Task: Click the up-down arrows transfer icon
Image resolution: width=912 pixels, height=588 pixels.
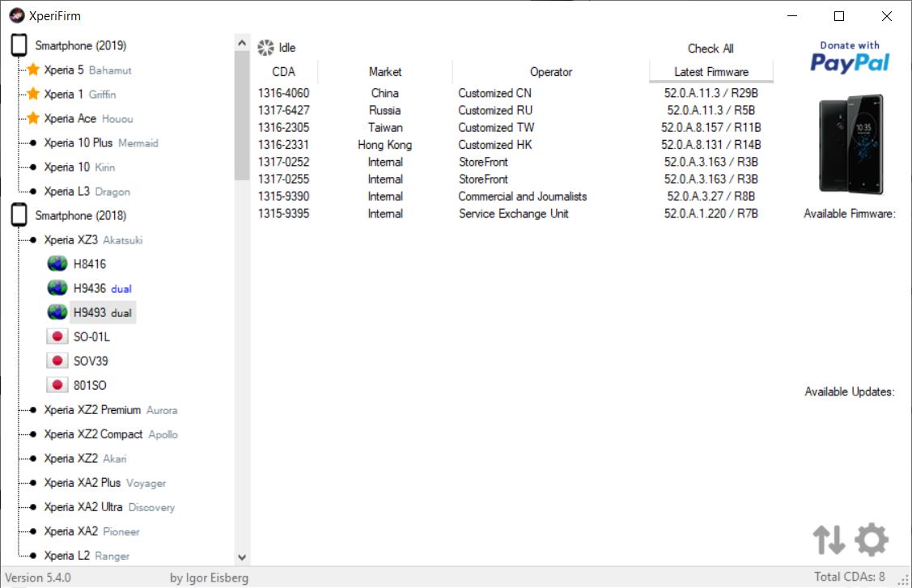Action: (x=829, y=539)
